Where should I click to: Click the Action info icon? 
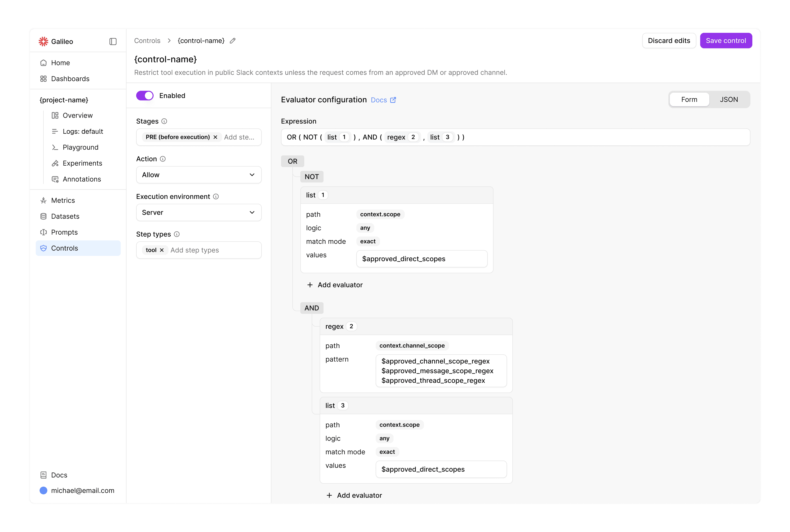pyautogui.click(x=163, y=159)
